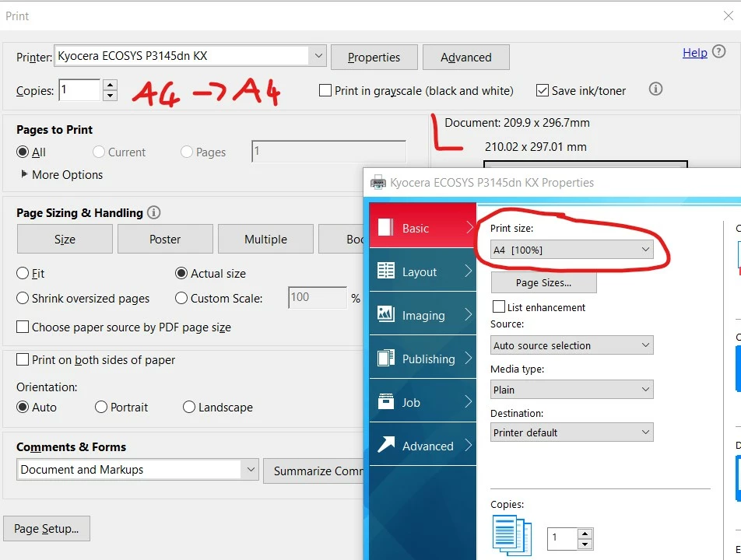Click the Help question mark icon
Screen dimensions: 741x560
[718, 51]
